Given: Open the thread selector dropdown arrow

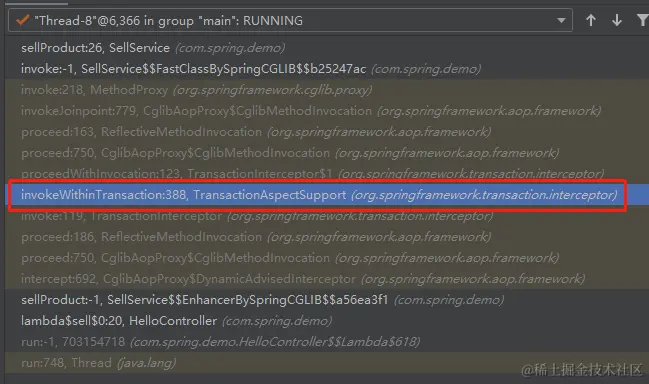Looking at the screenshot, I should [x=561, y=20].
